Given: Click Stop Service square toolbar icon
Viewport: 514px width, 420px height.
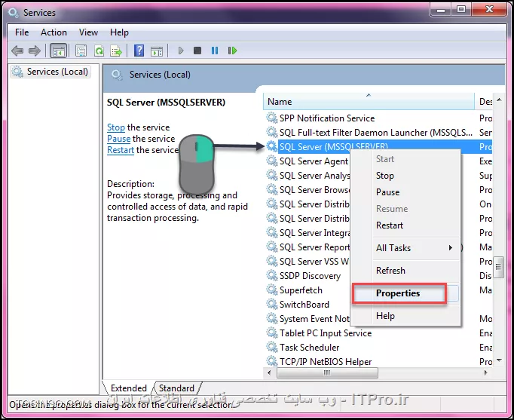Looking at the screenshot, I should 197,51.
